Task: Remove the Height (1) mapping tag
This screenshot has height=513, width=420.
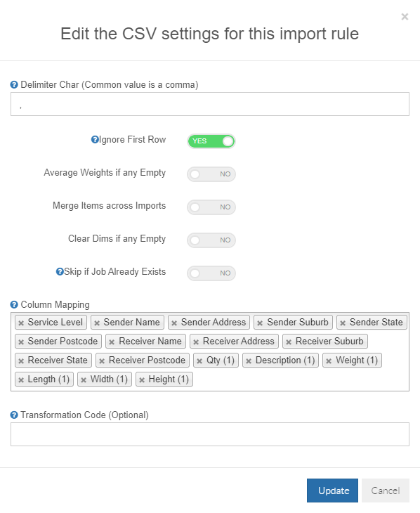Action: coord(142,380)
